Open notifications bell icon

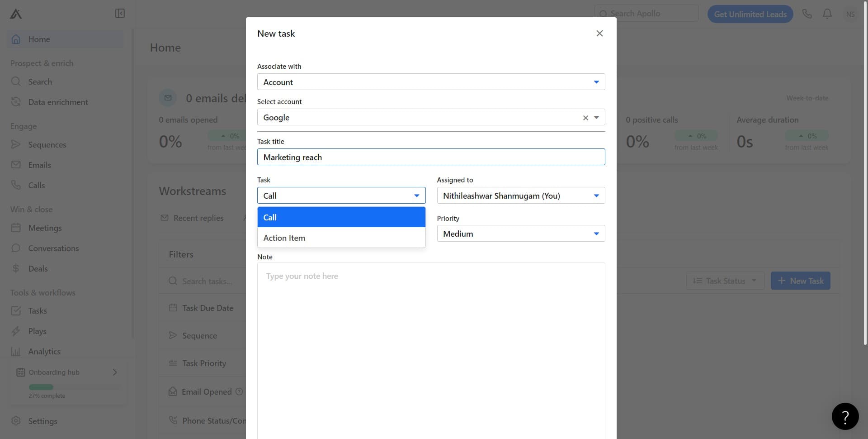point(827,14)
